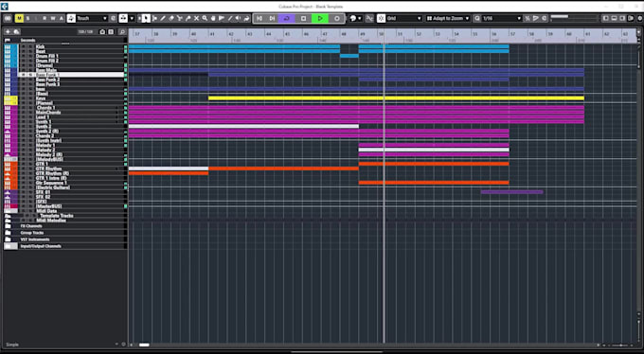Click the green Play transport button

[x=320, y=19]
